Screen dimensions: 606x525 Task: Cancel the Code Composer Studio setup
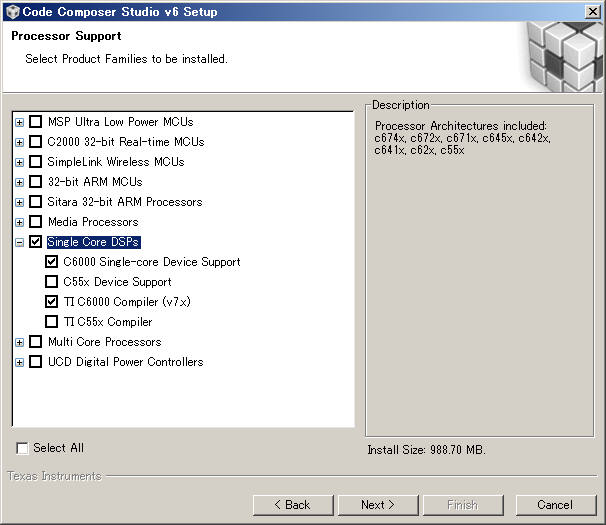point(556,505)
